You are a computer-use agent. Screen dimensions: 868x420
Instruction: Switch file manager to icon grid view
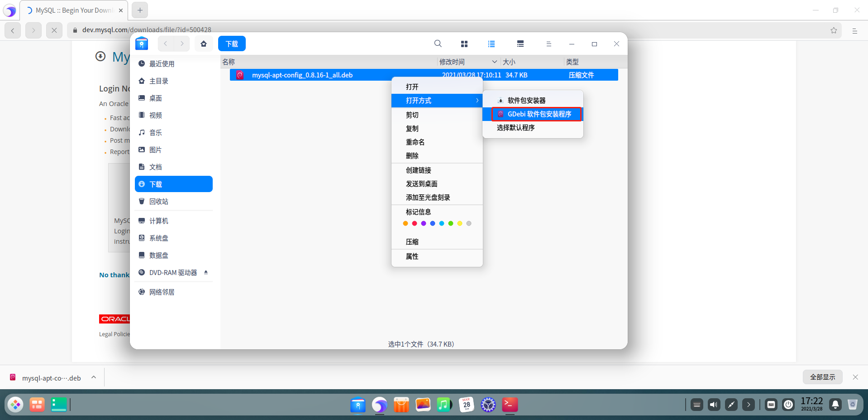click(464, 44)
